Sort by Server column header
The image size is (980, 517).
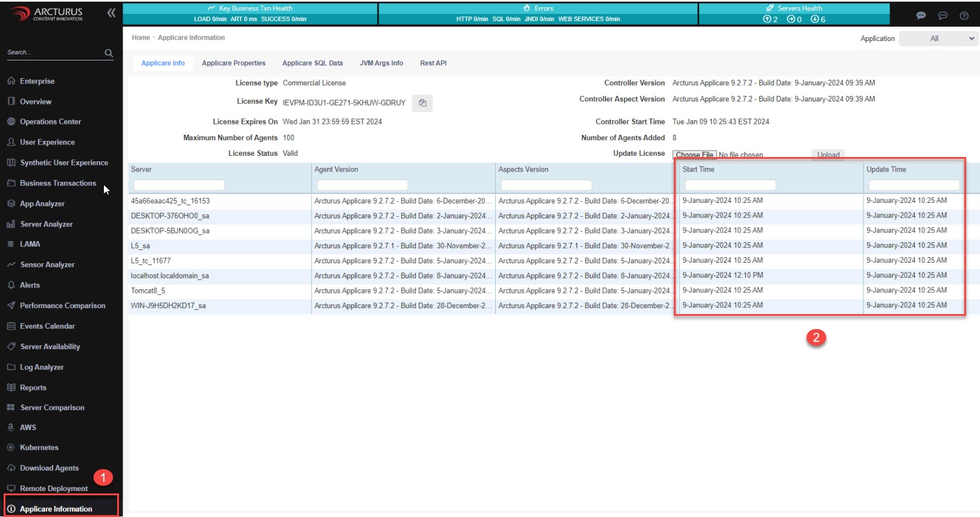(x=141, y=170)
